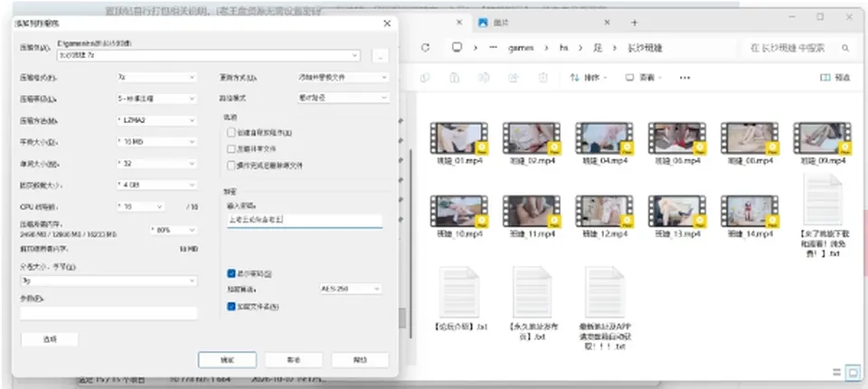This screenshot has width=868, height=389.
Task: Open the Sort menu in Explorer toolbar
Action: click(x=589, y=78)
